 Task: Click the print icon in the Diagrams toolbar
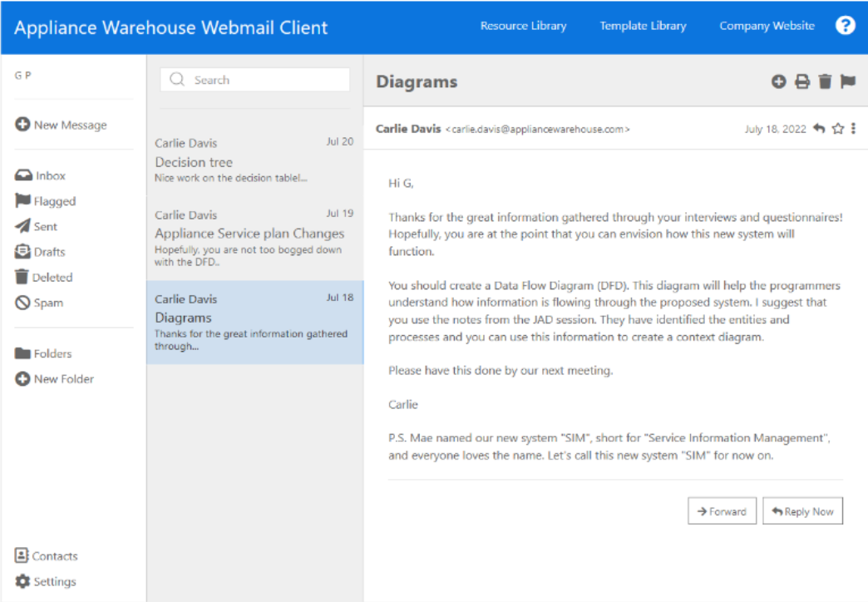(801, 81)
